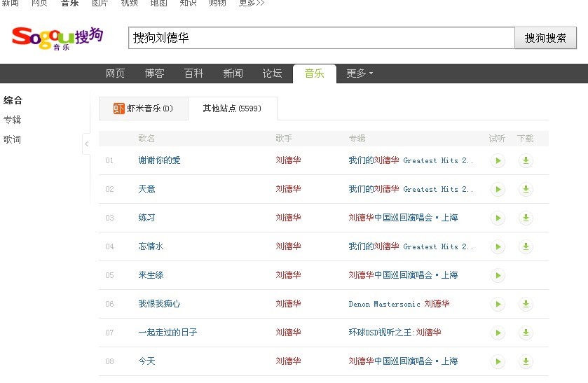Click 视频 in the top links
The width and height of the screenshot is (588, 383).
click(x=130, y=3)
